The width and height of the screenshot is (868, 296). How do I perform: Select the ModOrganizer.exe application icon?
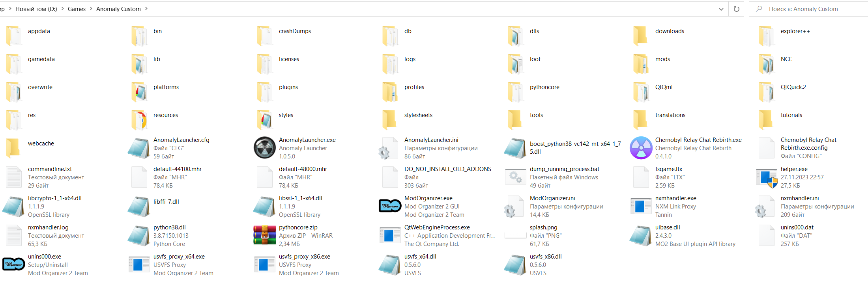pos(390,206)
